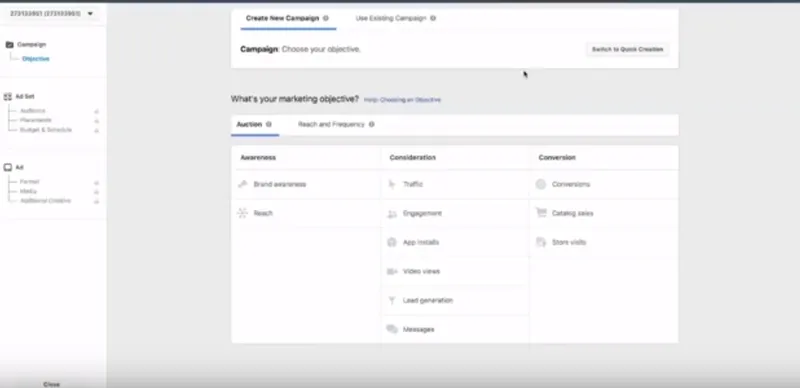Click the Awareness column header
This screenshot has width=800, height=388.
(x=258, y=158)
